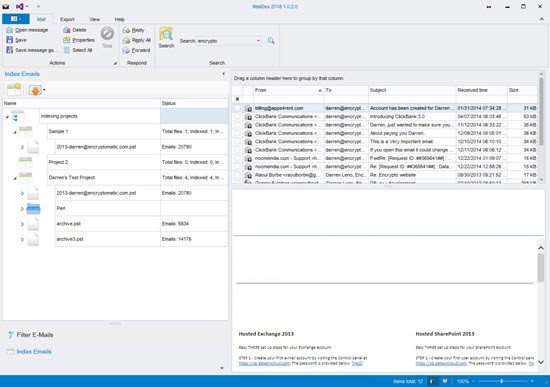Image resolution: width=550 pixels, height=387 pixels.
Task: Click the Filter E-Mails funnel icon
Action: click(11, 335)
